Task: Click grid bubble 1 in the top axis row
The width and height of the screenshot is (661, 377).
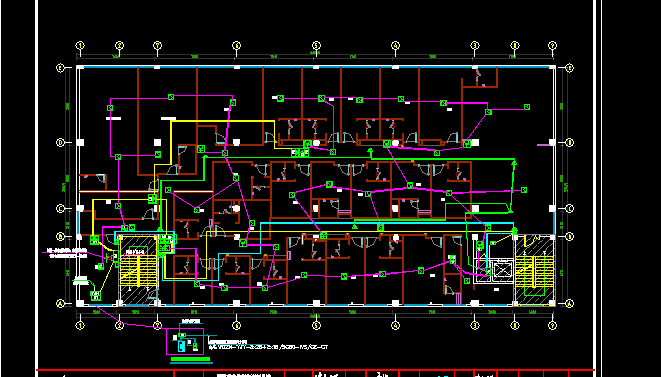Action: (80, 45)
